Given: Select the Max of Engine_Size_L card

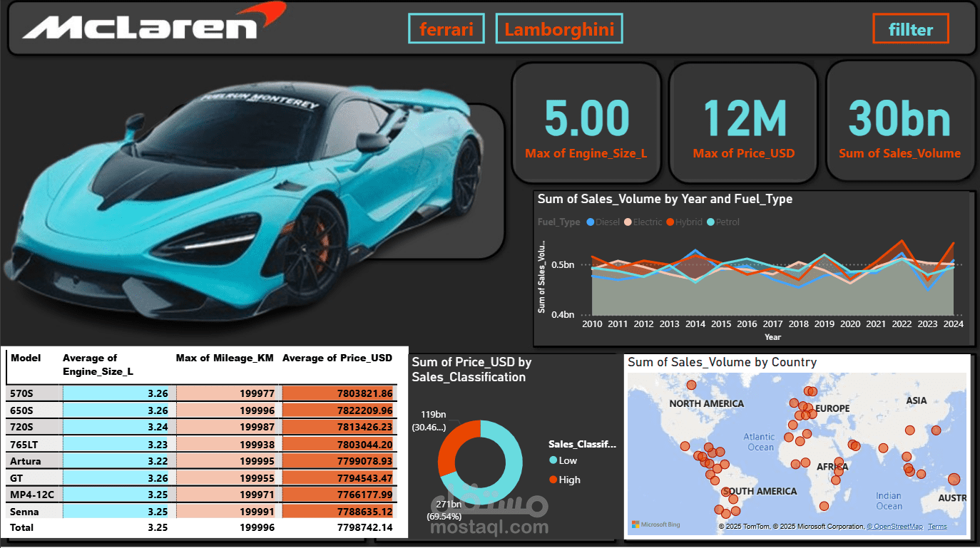Looking at the screenshot, I should [x=586, y=123].
